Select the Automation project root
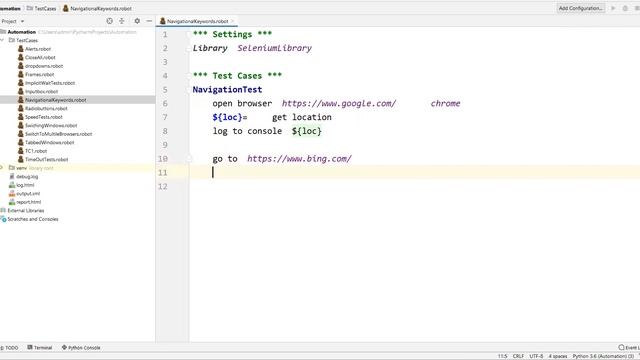 22,32
